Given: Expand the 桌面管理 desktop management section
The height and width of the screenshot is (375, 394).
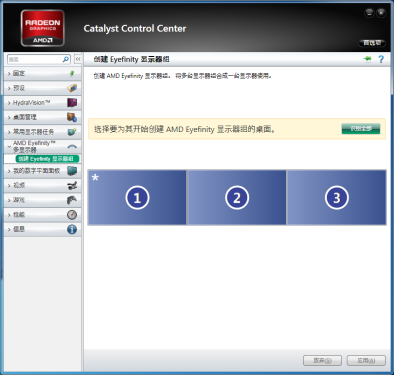Looking at the screenshot, I should 42,117.
